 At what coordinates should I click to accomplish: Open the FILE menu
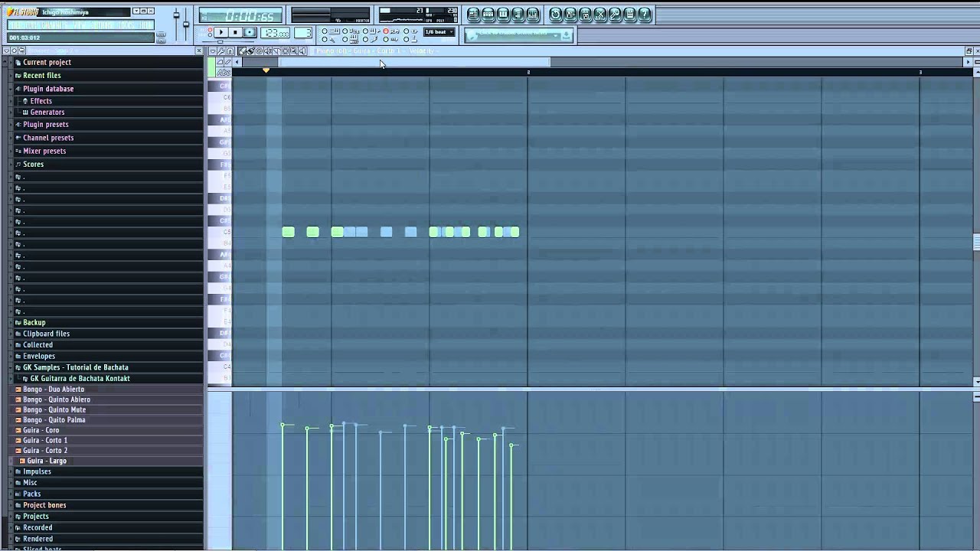[x=15, y=24]
